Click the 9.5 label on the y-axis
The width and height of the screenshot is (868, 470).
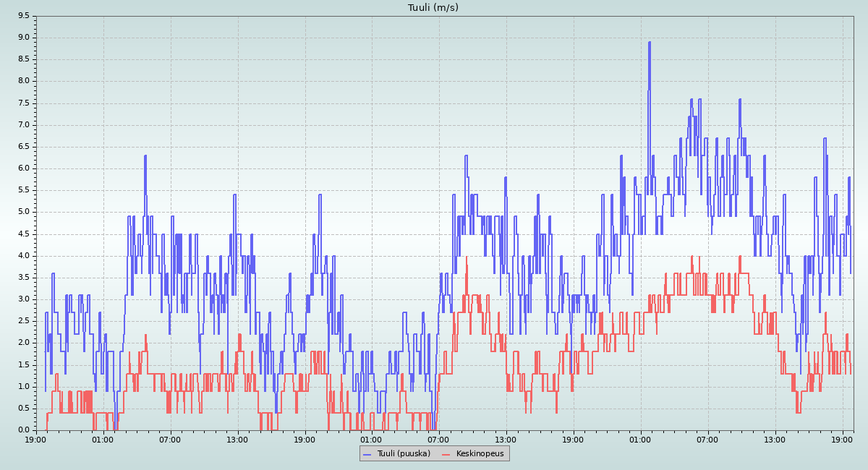(23, 15)
